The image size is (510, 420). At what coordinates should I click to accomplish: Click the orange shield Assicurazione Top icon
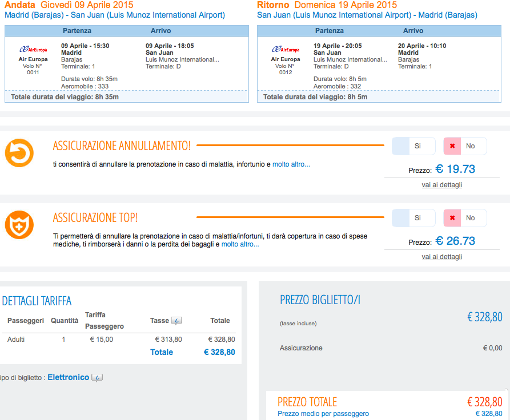19,225
